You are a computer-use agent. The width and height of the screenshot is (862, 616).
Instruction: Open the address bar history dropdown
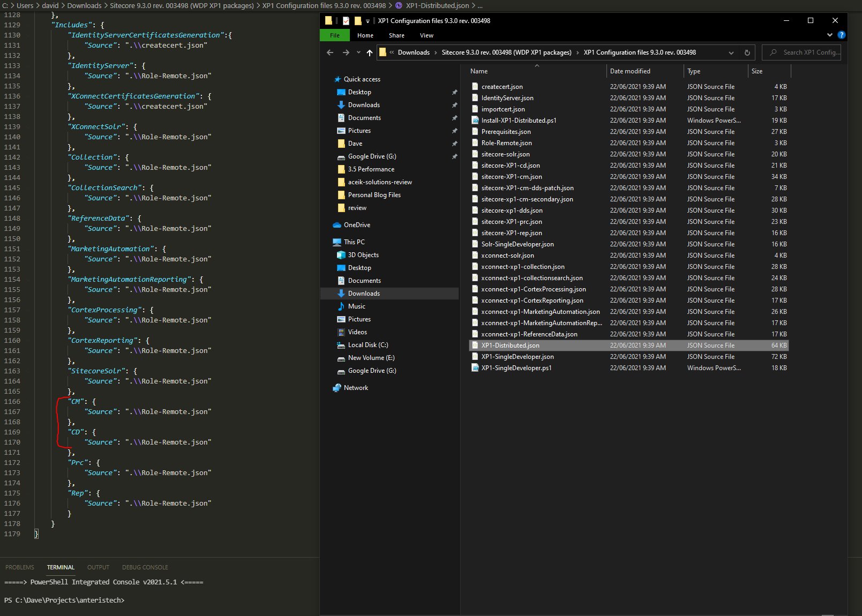pyautogui.click(x=731, y=52)
